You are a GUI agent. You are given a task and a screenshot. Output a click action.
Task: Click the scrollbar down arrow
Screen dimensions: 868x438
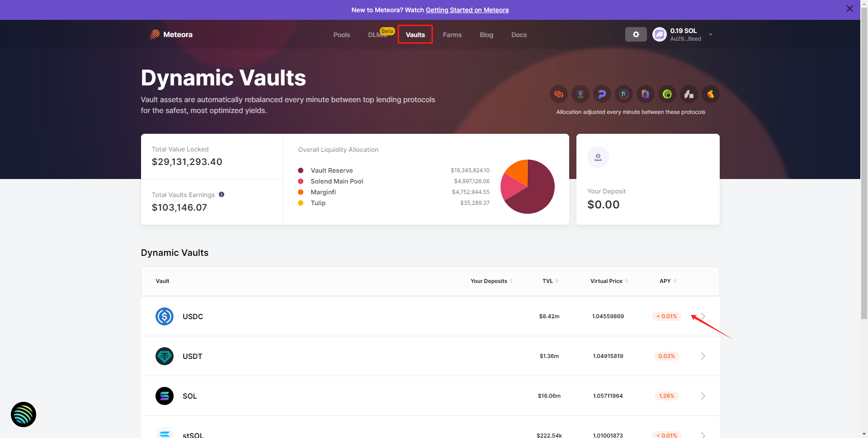pos(864,434)
